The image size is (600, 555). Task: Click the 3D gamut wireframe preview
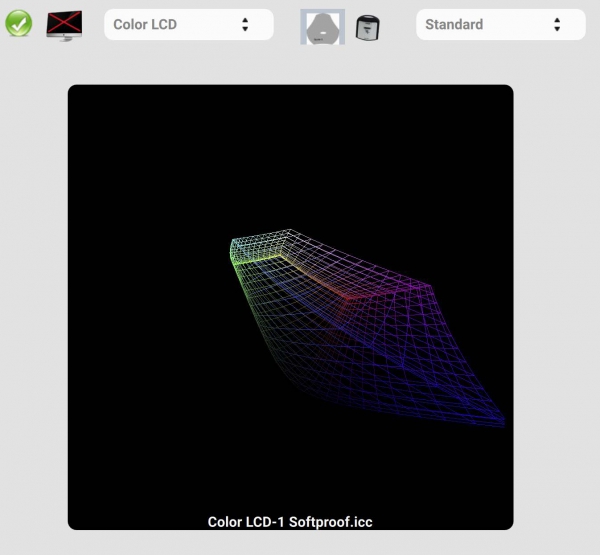pyautogui.click(x=290, y=307)
